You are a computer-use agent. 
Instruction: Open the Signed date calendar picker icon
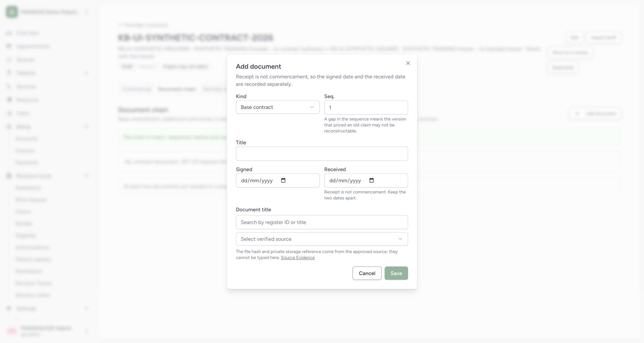pyautogui.click(x=283, y=181)
